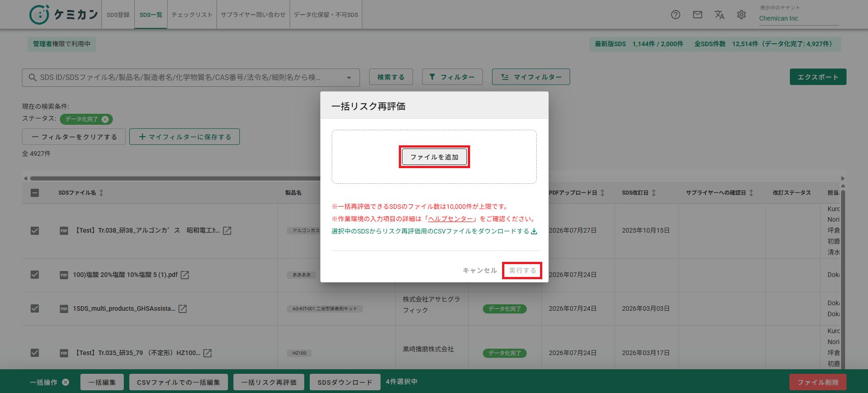The height and width of the screenshot is (393, 868).
Task: Uncheck the 100)塩酸 20%塩酸 row checkbox
Action: 35,275
